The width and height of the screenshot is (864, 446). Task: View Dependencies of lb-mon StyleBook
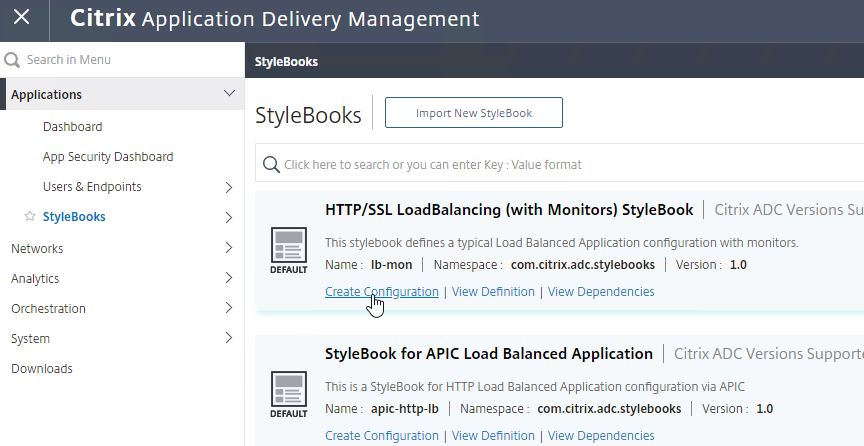point(601,292)
